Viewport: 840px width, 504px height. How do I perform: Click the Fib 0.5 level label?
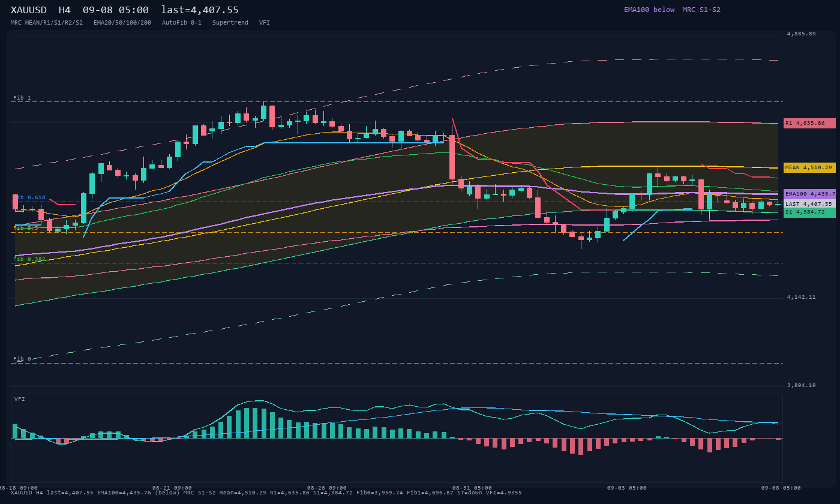click(x=26, y=228)
